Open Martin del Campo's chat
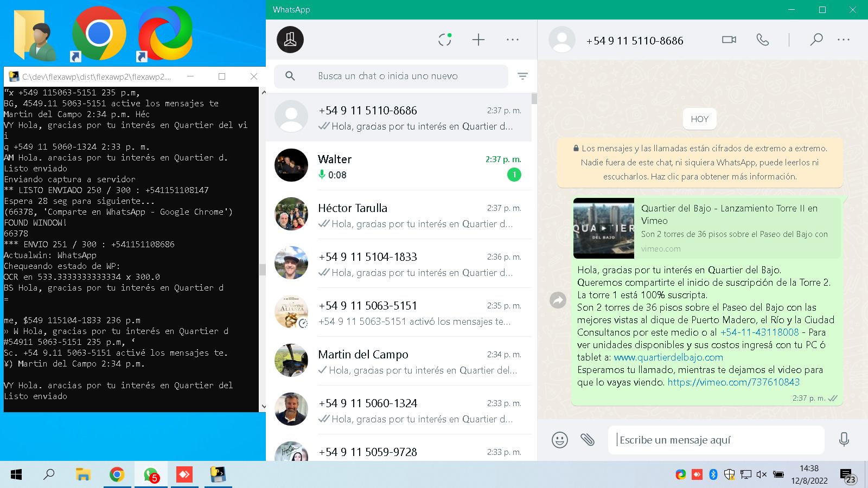 coord(399,361)
